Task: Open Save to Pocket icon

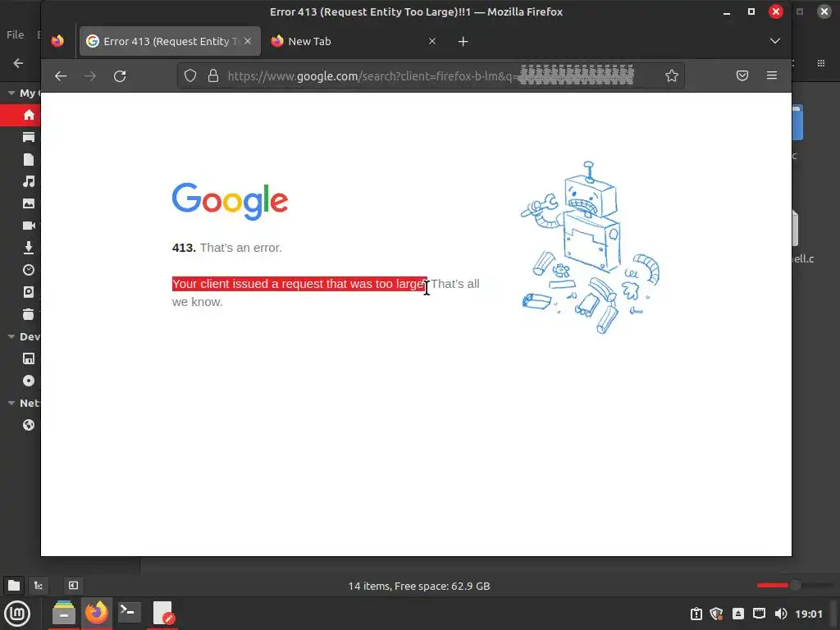Action: pos(742,75)
